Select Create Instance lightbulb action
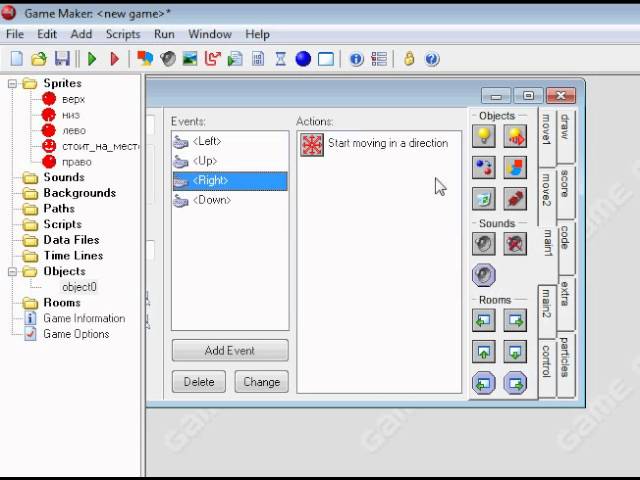 (484, 136)
